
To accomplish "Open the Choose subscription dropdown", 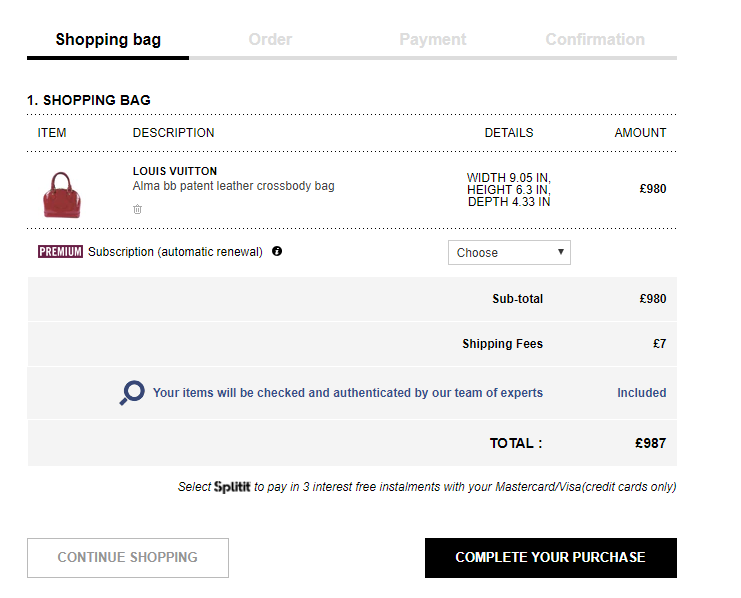I will [x=509, y=253].
